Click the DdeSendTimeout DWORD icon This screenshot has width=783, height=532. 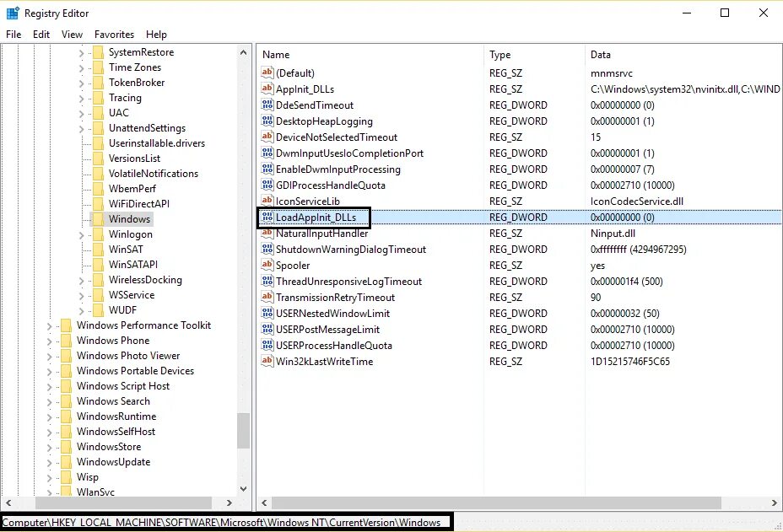point(267,105)
